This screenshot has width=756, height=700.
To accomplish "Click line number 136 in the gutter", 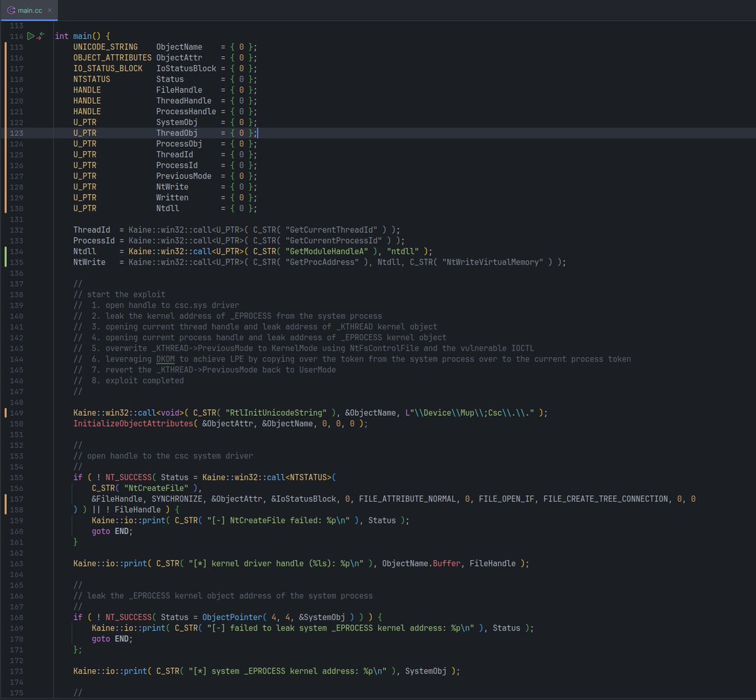I will click(17, 273).
